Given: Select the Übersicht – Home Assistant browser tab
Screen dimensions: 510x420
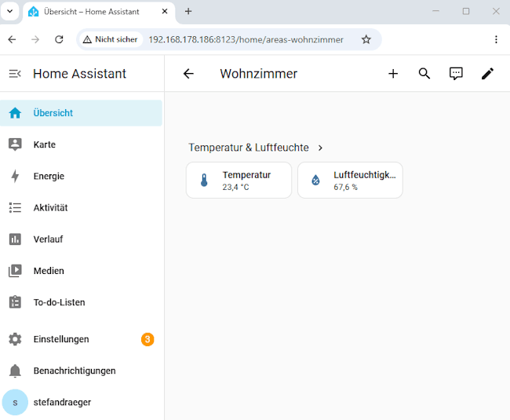Looking at the screenshot, I should point(99,12).
